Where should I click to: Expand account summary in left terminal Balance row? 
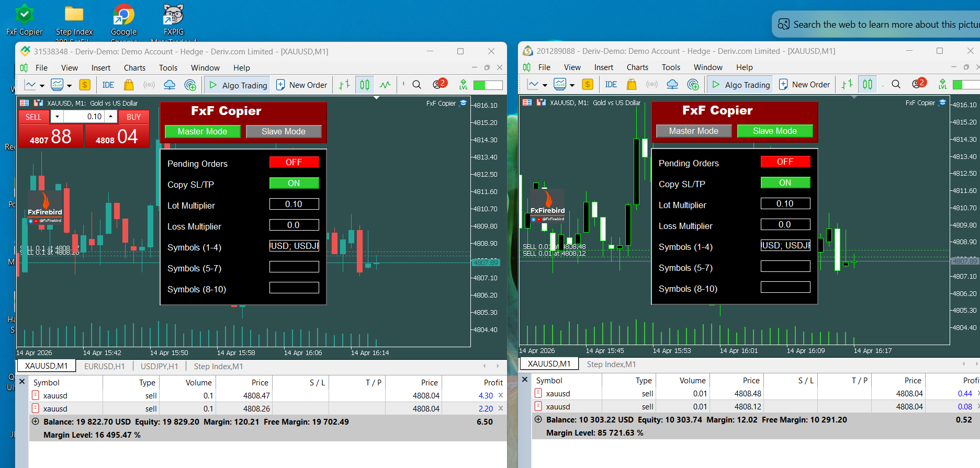point(36,421)
